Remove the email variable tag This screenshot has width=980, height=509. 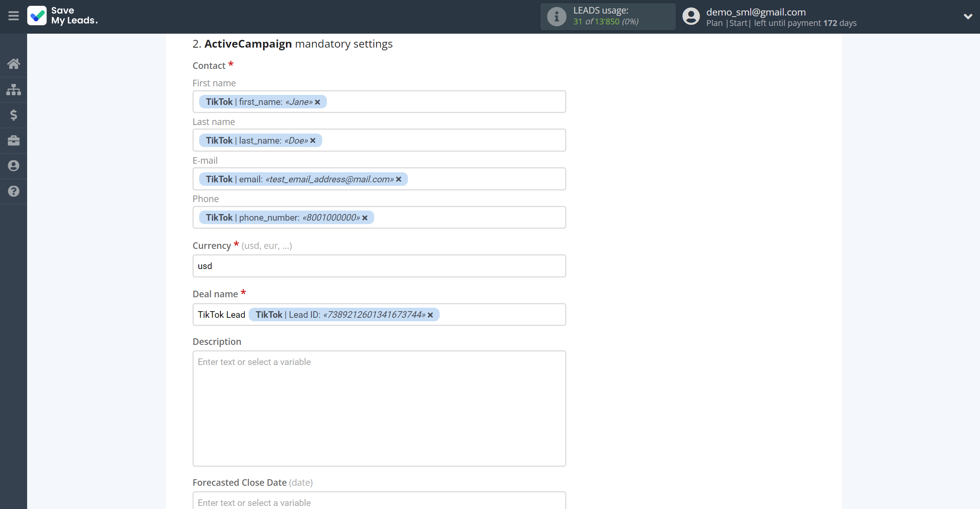[x=399, y=179]
